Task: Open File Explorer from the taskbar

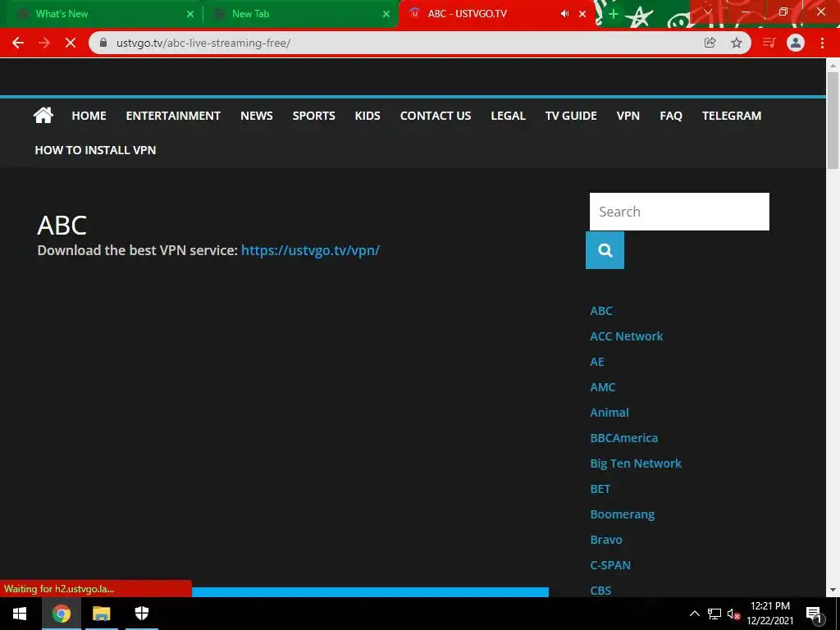Action: (x=101, y=614)
